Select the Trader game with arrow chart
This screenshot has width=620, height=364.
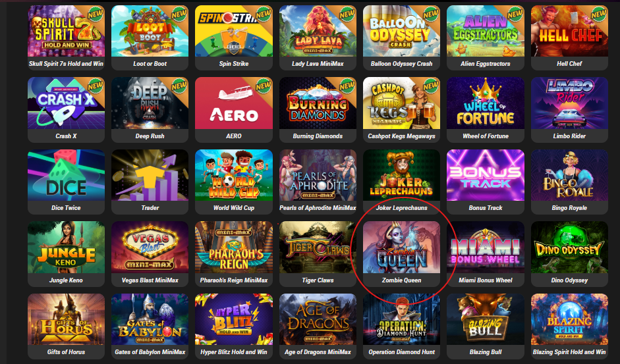coord(150,182)
